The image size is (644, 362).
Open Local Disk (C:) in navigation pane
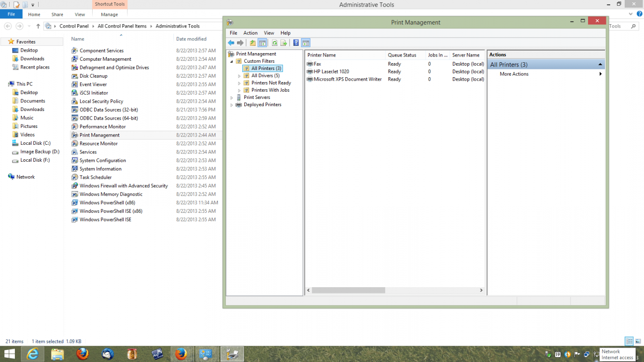tap(35, 143)
